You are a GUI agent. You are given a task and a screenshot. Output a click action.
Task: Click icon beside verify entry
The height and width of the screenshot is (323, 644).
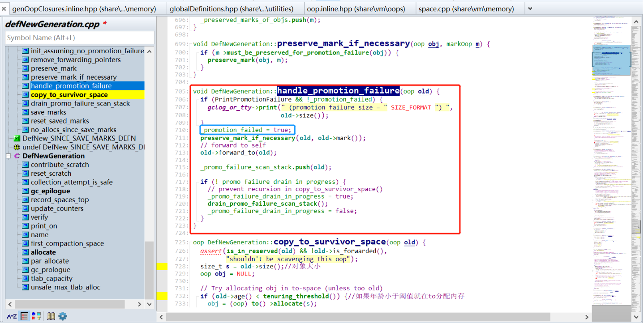[x=26, y=217]
